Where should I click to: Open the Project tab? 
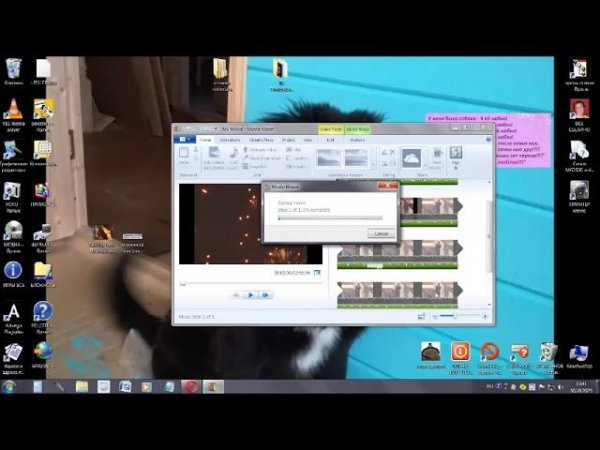(288, 140)
